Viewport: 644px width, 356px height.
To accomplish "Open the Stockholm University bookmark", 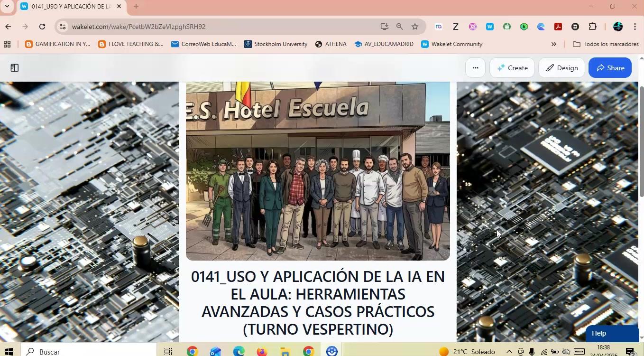I will tap(276, 44).
